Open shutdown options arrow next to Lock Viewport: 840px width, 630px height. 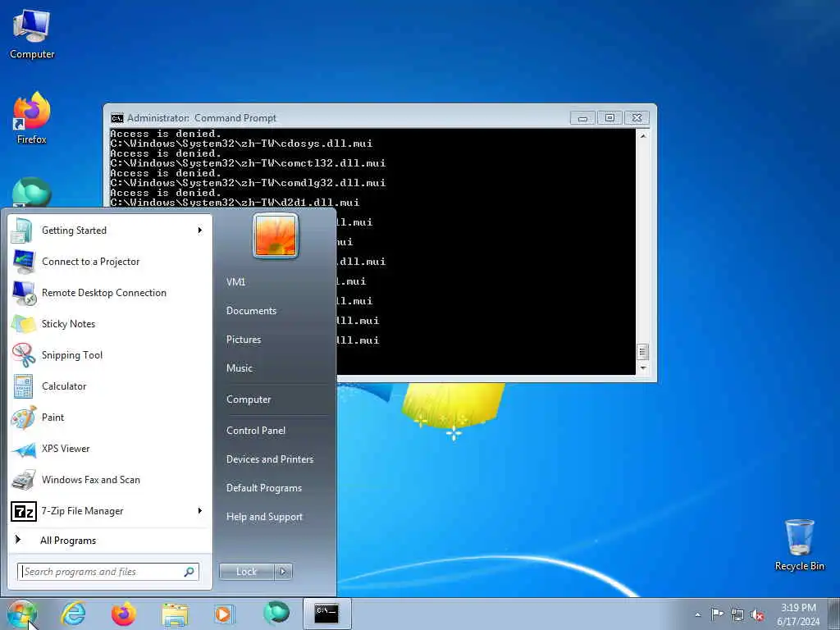(x=283, y=572)
